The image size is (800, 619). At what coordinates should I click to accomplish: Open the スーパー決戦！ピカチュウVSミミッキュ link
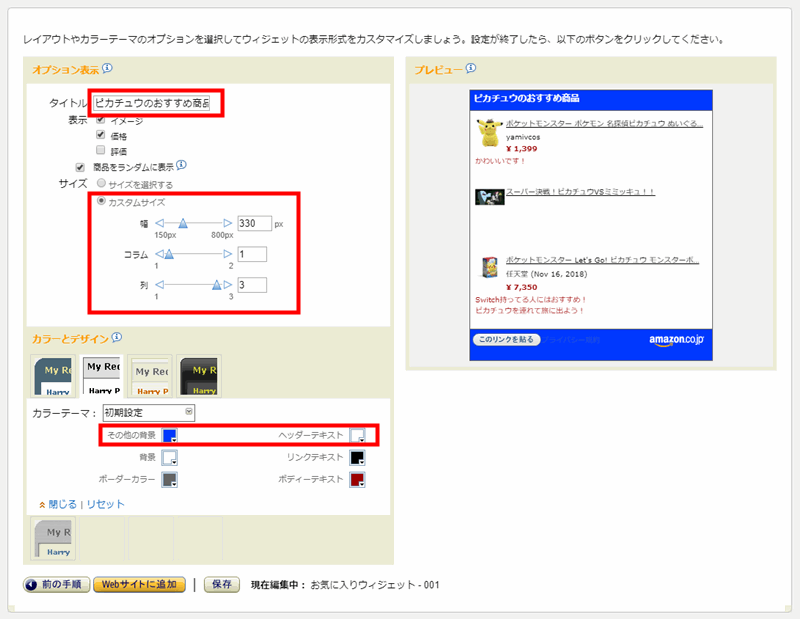point(580,192)
